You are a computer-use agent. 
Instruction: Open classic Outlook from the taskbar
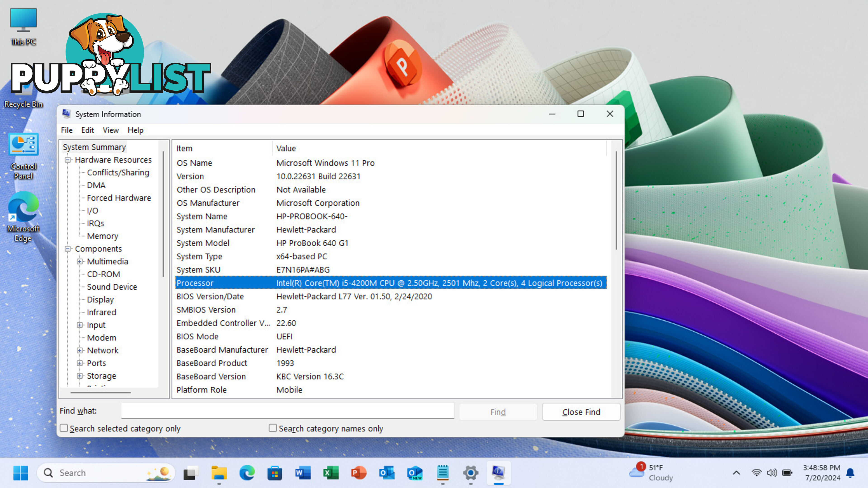point(387,473)
